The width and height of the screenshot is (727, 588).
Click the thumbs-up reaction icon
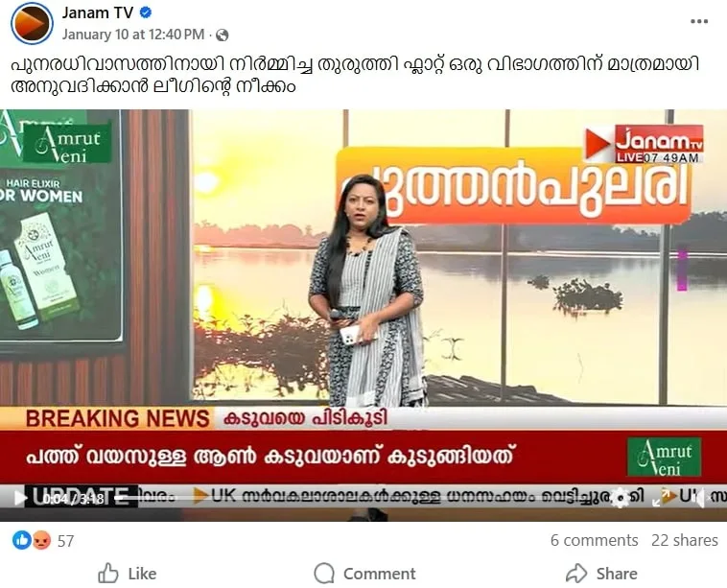pyautogui.click(x=22, y=540)
